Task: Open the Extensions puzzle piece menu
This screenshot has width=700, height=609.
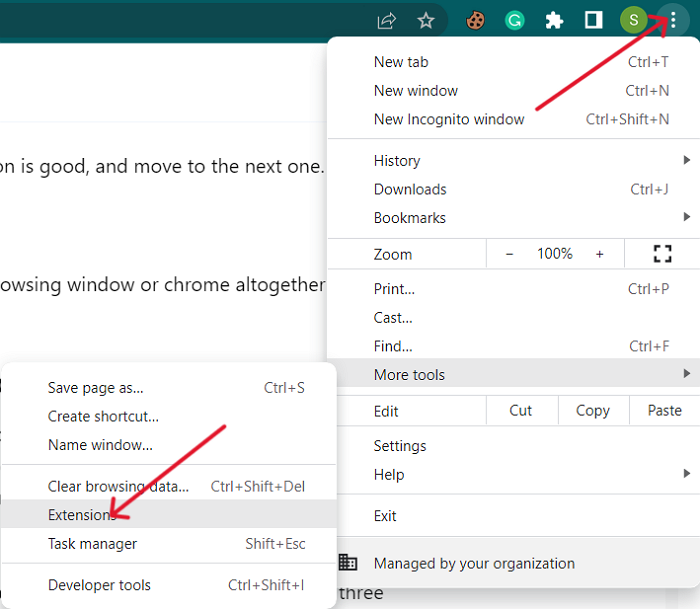Action: click(x=554, y=21)
